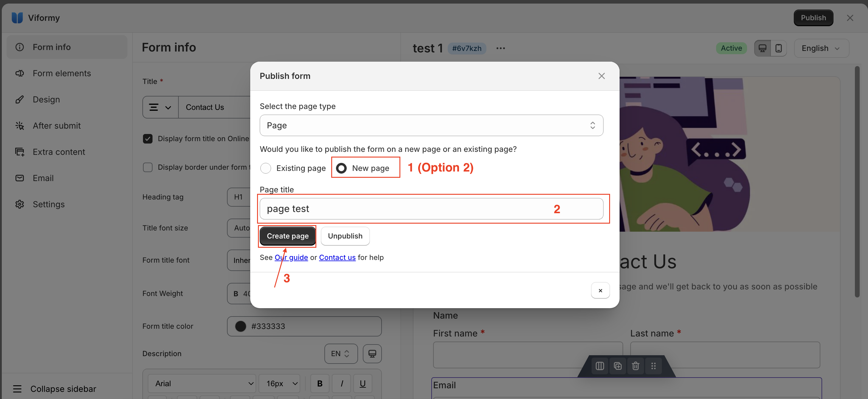Click the First name input in preview

528,355
